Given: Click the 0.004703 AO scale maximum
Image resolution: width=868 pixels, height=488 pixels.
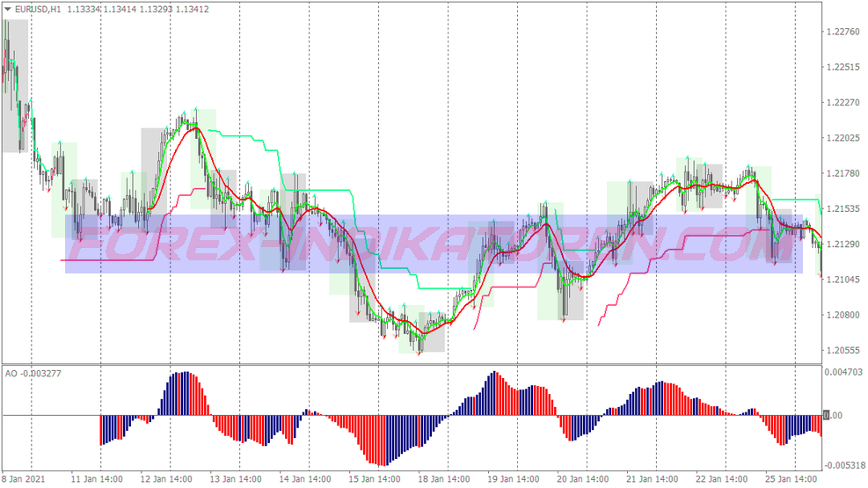Looking at the screenshot, I should [843, 372].
